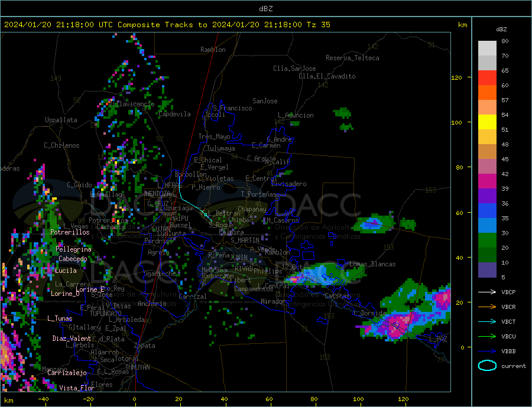
Task: Click the Carrizalejo label
Action: (x=67, y=373)
